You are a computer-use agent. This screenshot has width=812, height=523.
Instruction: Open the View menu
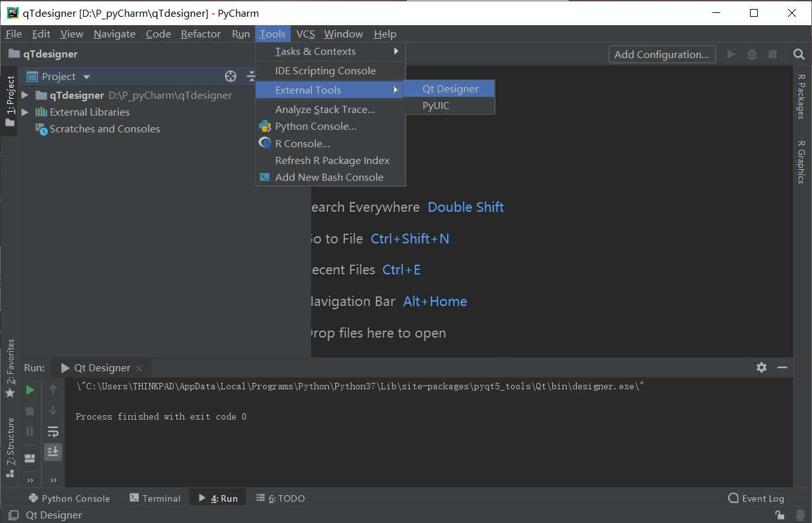72,34
